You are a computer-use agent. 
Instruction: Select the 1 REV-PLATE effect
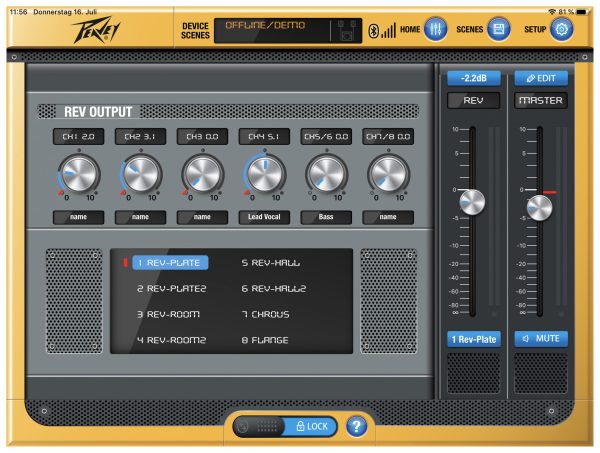tap(170, 263)
